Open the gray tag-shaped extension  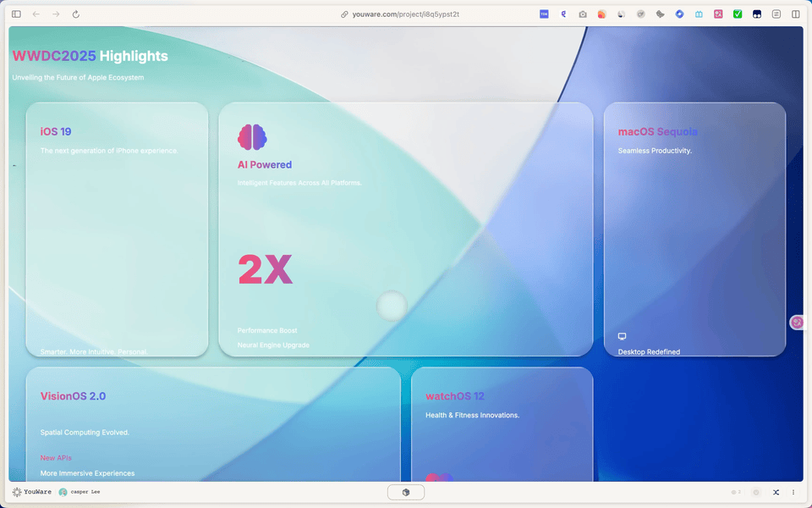pos(661,14)
